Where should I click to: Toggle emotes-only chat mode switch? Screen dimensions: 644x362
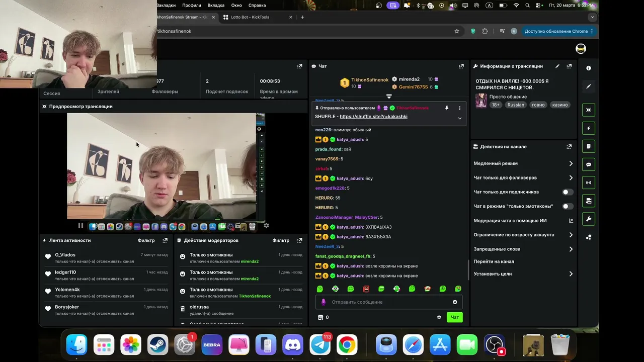click(x=567, y=206)
